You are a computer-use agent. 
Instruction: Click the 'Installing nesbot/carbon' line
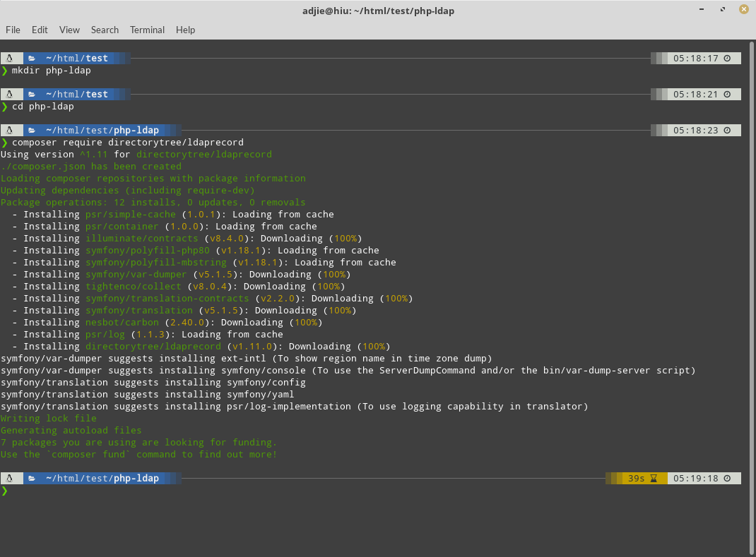(167, 323)
